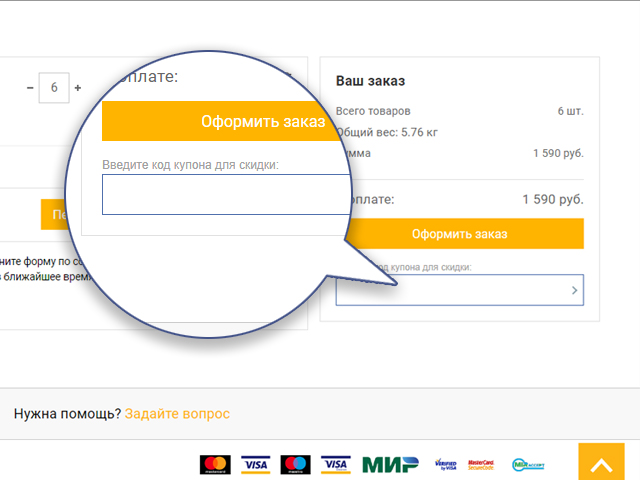Click the Ваш заказ heading
This screenshot has width=640, height=480.
coord(370,81)
